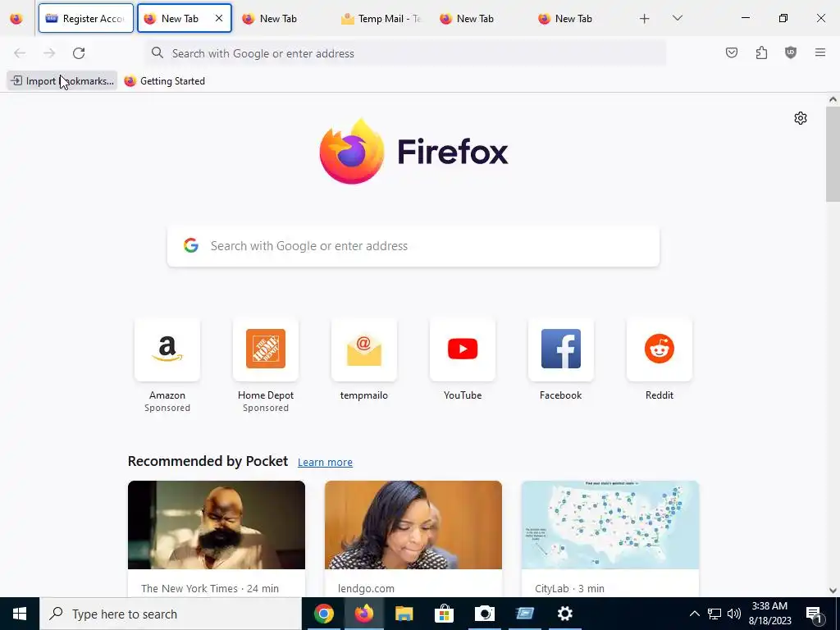Open the Extensions puzzle icon
Screen dimensions: 840x630
(x=761, y=52)
